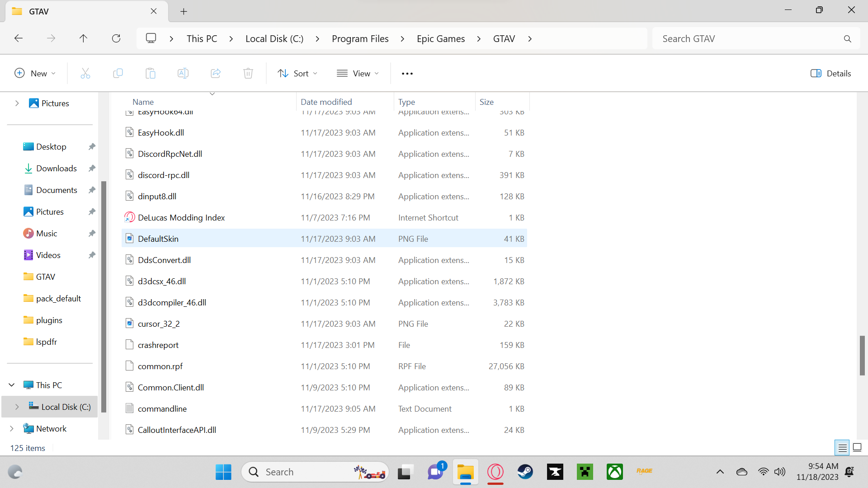Expand Local Disk (C:) tree node

(x=17, y=407)
